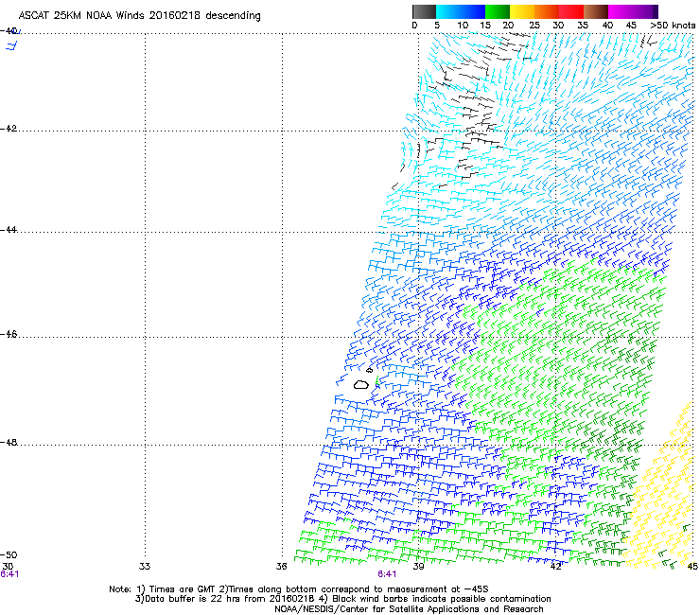Click the purple '6:41' time near longitude 39
700x615 pixels.
[387, 574]
